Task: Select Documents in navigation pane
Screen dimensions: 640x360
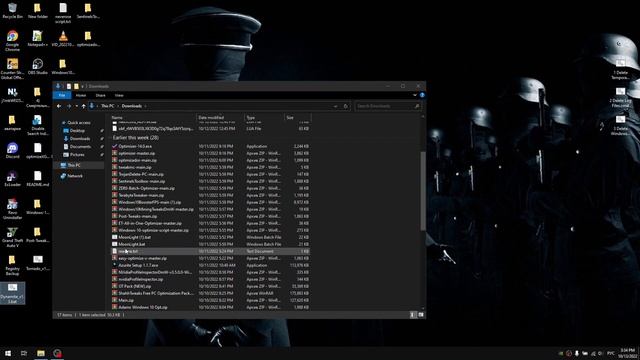Action: [80, 147]
